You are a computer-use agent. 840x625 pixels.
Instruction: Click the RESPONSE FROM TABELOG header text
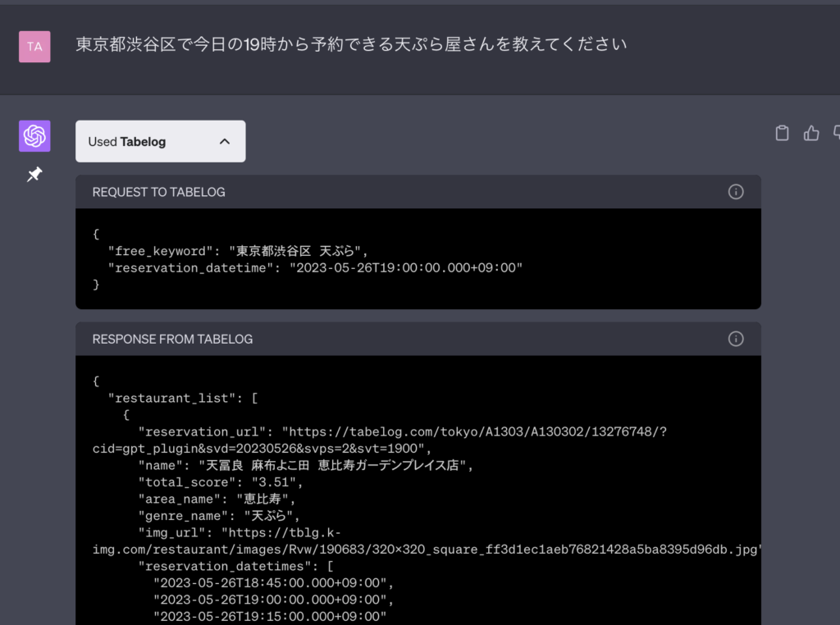click(x=172, y=340)
